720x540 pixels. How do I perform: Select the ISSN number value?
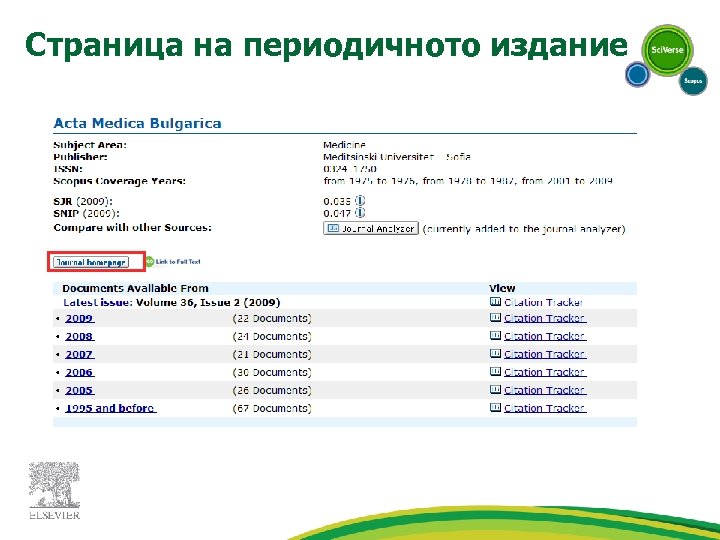coord(350,169)
